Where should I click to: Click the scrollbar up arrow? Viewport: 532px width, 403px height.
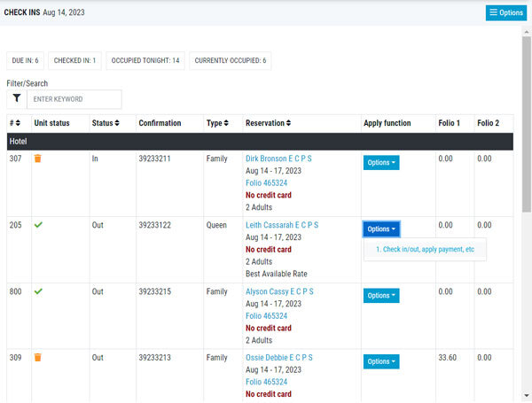click(x=526, y=32)
